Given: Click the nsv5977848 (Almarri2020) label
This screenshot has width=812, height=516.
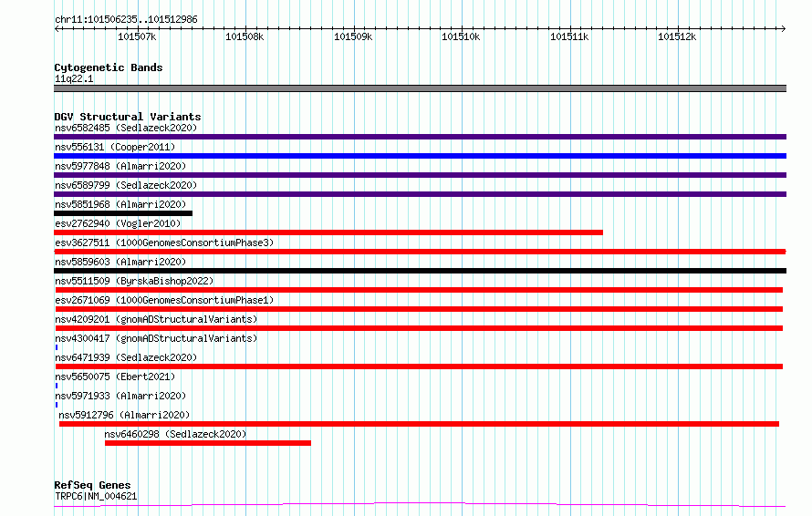Looking at the screenshot, I should tap(120, 166).
